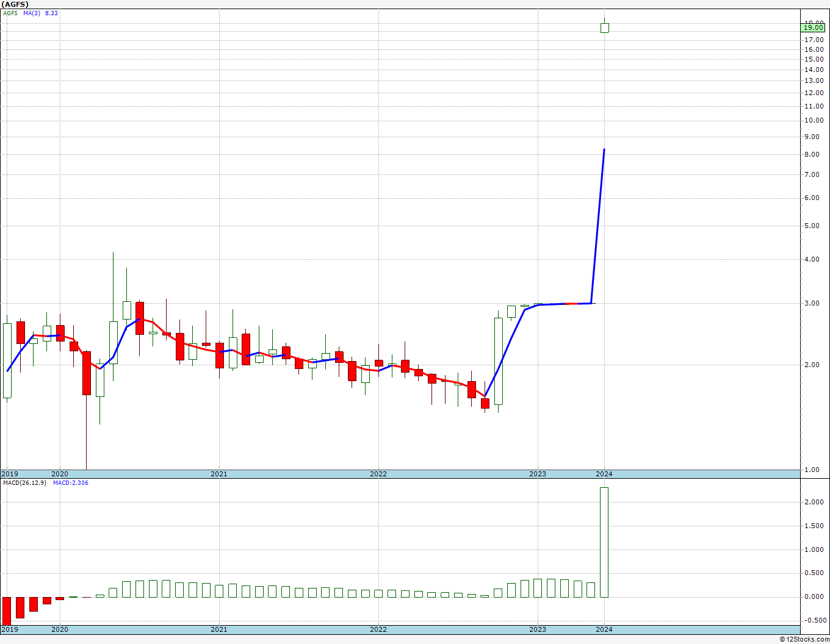Click the highlighted 19.00 current price tag
Image resolution: width=830 pixels, height=644 pixels.
pyautogui.click(x=814, y=27)
